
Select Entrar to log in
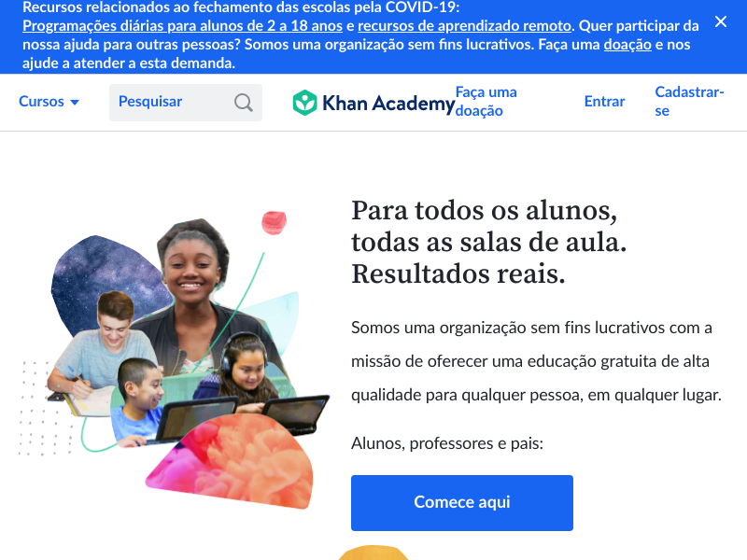604,102
